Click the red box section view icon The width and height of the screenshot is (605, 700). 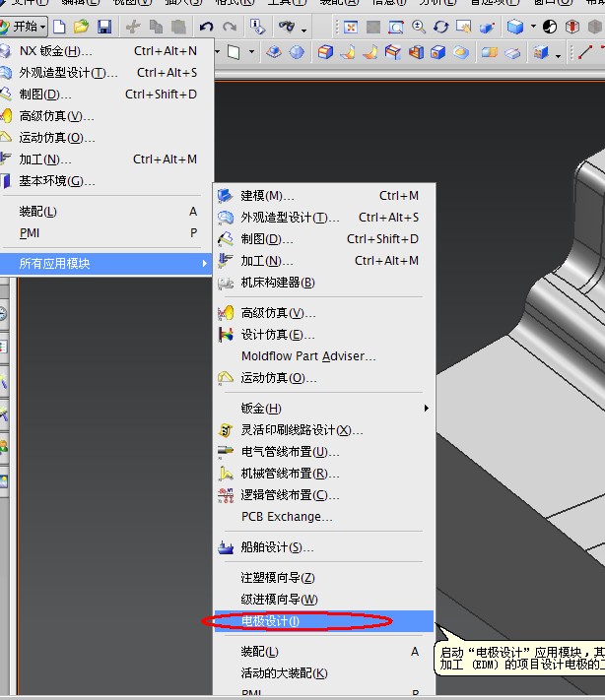point(571,28)
